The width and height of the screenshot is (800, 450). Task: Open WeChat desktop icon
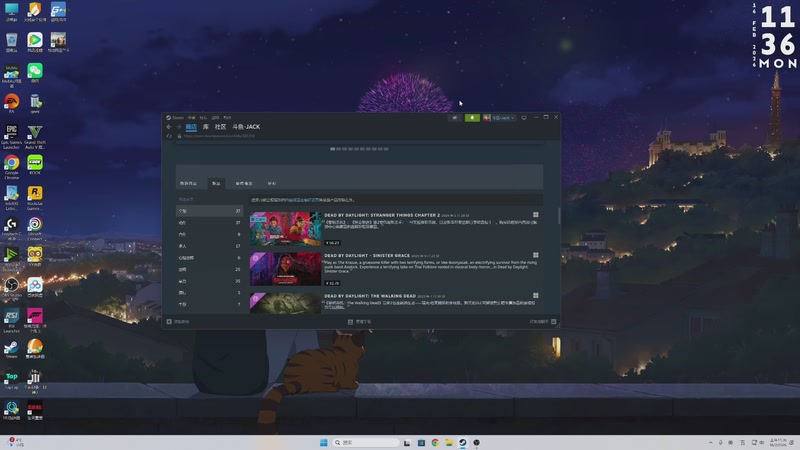tap(35, 72)
